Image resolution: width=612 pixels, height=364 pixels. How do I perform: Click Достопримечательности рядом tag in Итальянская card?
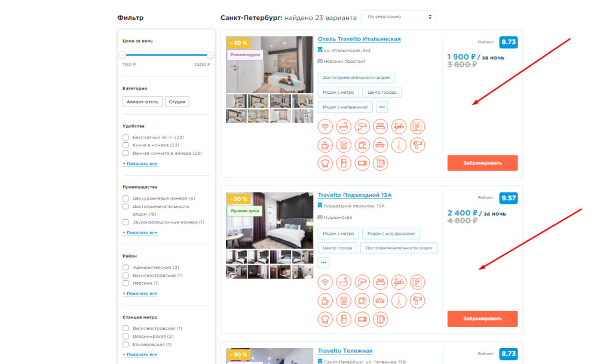356,77
